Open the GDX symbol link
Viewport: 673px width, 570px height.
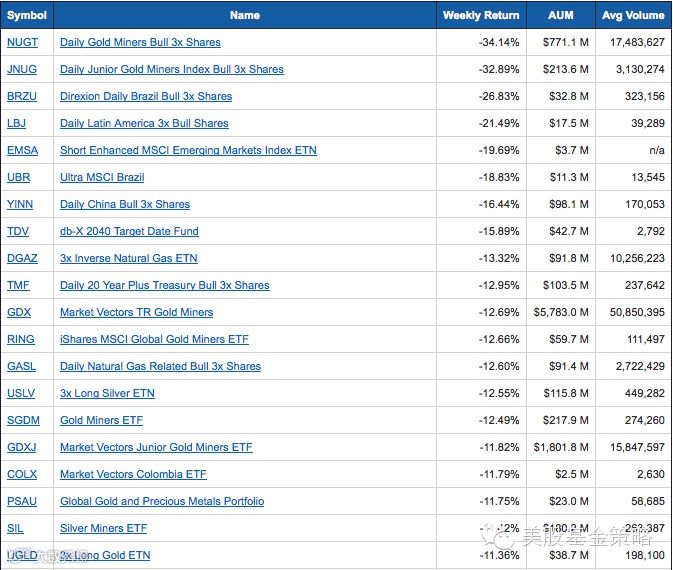(x=19, y=312)
